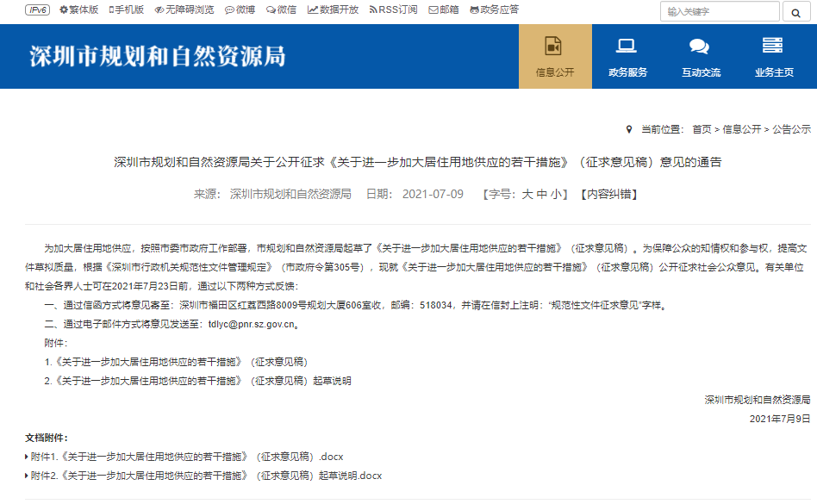Click the 文档附件 heading
Image resolution: width=817 pixels, height=504 pixels.
click(47, 438)
